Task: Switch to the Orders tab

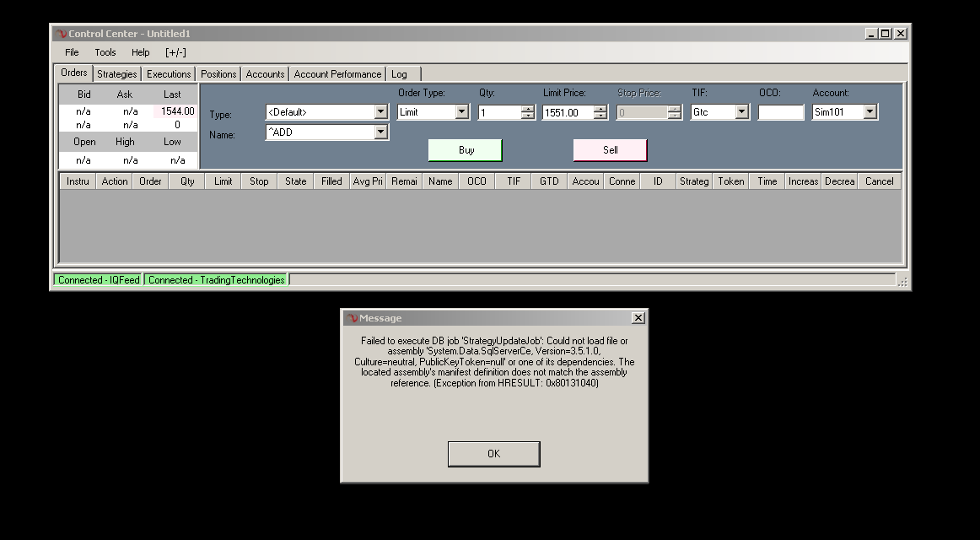Action: tap(73, 73)
